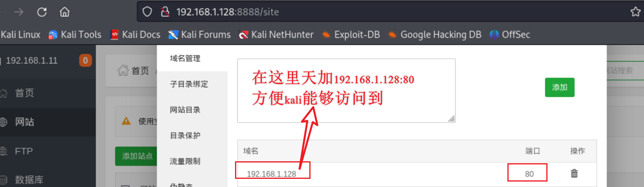The height and width of the screenshot is (187, 644).
Task: Open the 目录保护 tab
Action: 185,136
